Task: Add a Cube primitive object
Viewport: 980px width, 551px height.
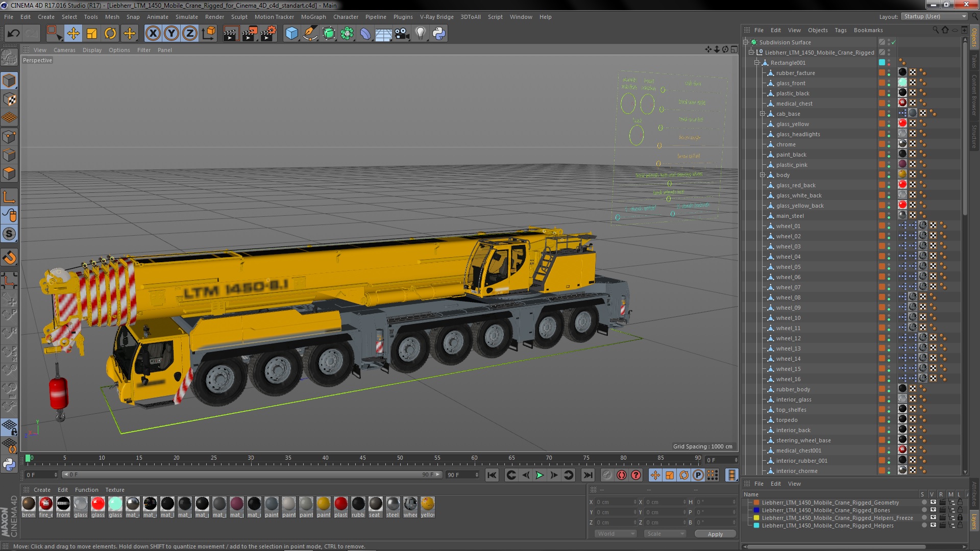Action: pyautogui.click(x=291, y=34)
